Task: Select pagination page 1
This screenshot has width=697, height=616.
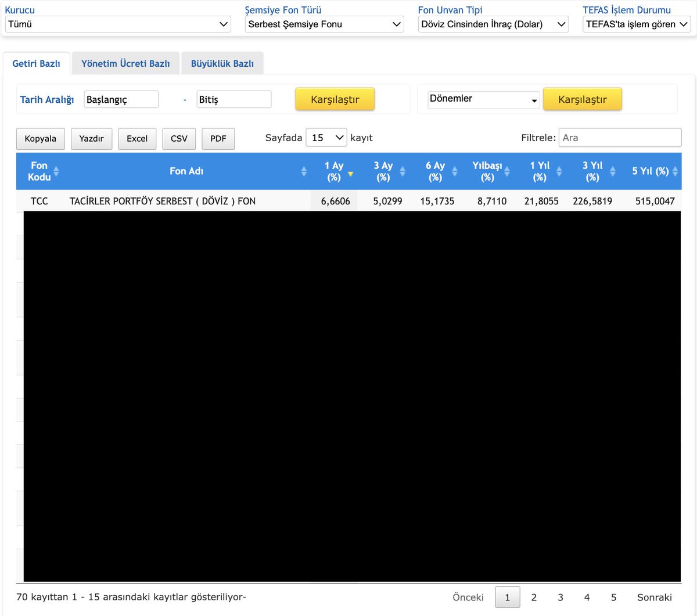Action: 508,597
